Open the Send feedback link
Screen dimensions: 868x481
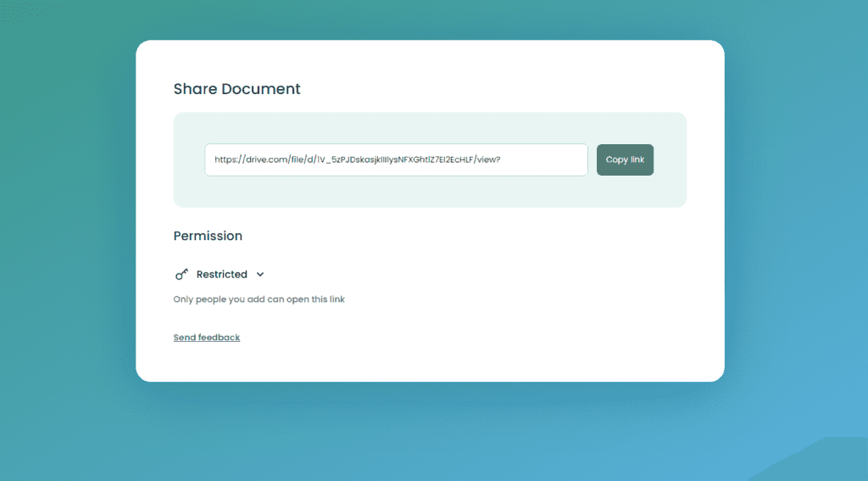coord(207,338)
